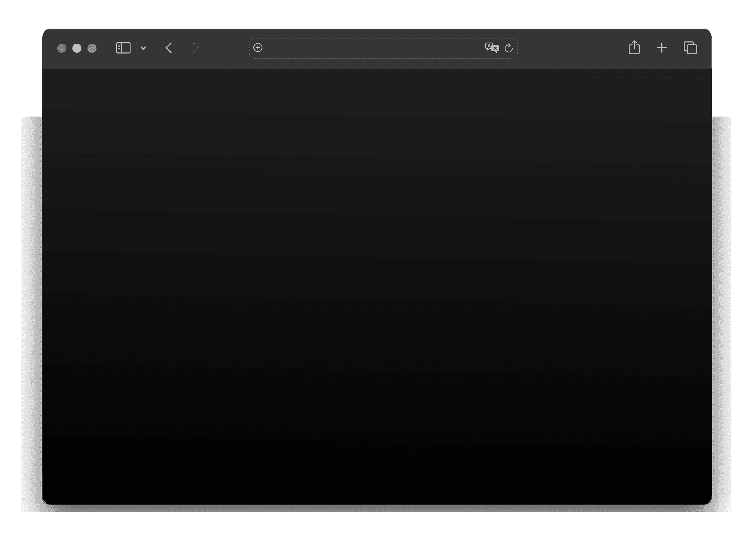Close the window with the first traffic light
The width and height of the screenshot is (754, 560).
[x=62, y=48]
